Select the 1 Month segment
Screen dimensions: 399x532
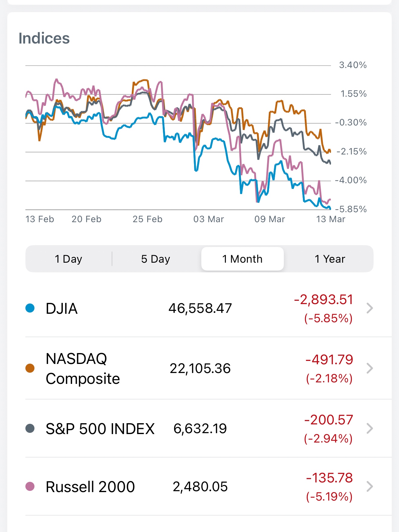pos(242,259)
